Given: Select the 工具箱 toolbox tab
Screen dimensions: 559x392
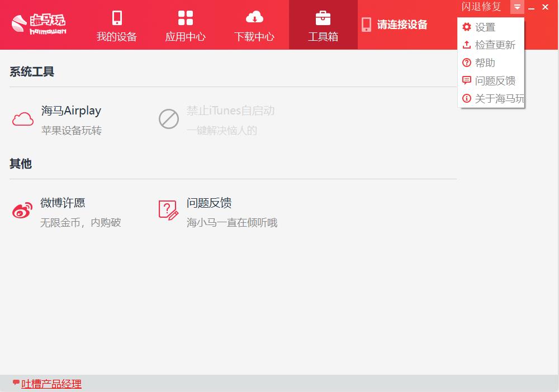Looking at the screenshot, I should click(x=323, y=26).
